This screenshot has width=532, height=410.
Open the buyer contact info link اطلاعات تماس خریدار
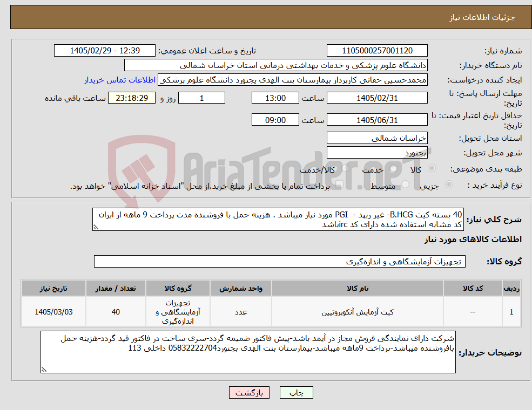120,80
